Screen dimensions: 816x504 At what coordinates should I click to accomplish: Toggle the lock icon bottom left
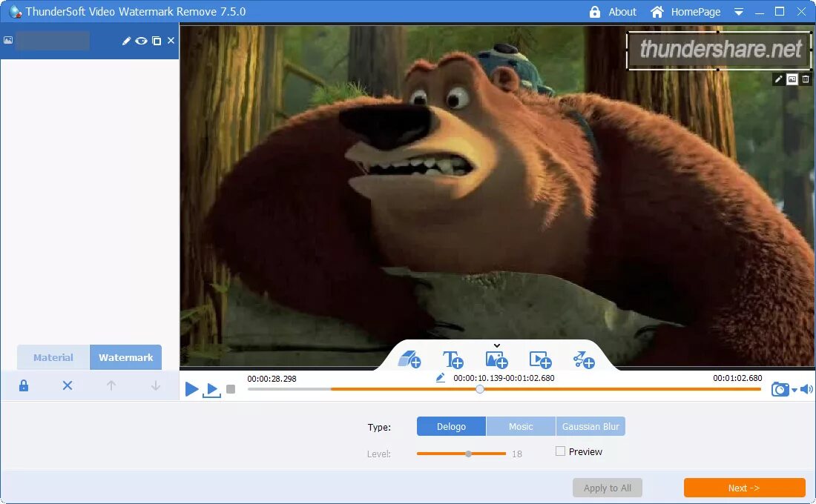click(23, 385)
